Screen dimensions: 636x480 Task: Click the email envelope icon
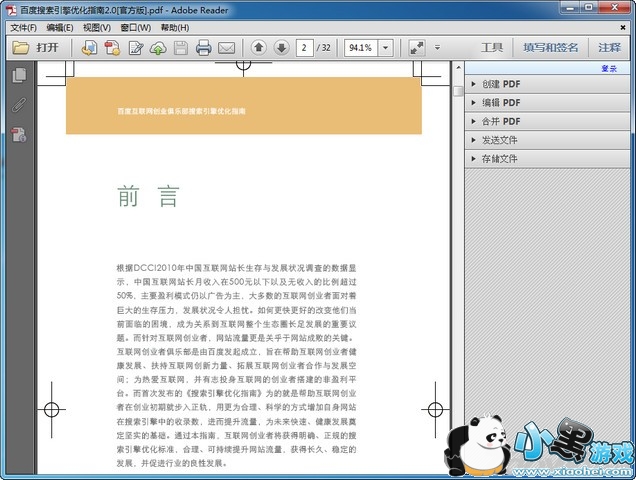point(227,47)
